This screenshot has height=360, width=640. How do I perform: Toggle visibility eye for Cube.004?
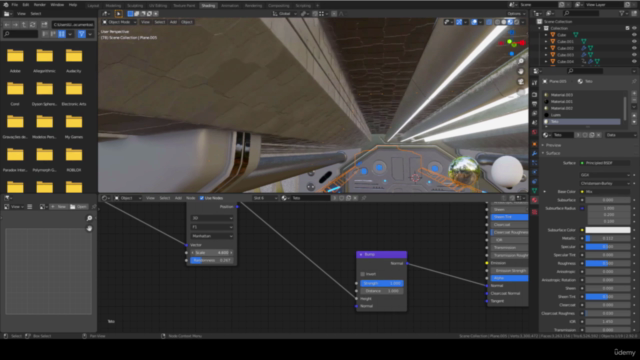click(634, 61)
